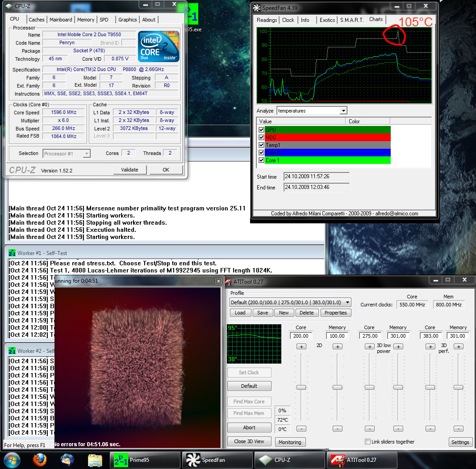
Task: Launch Thunderbird from the taskbar
Action: tap(67, 460)
